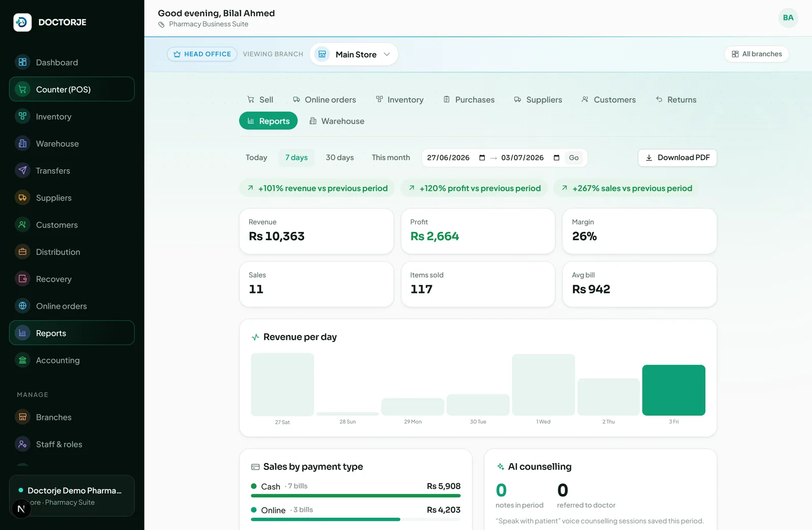Click the All branches button
Viewport: 812px width, 530px height.
[757, 54]
